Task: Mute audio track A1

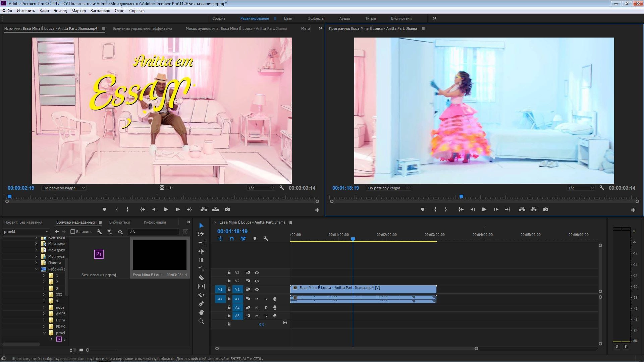Action: point(257,299)
